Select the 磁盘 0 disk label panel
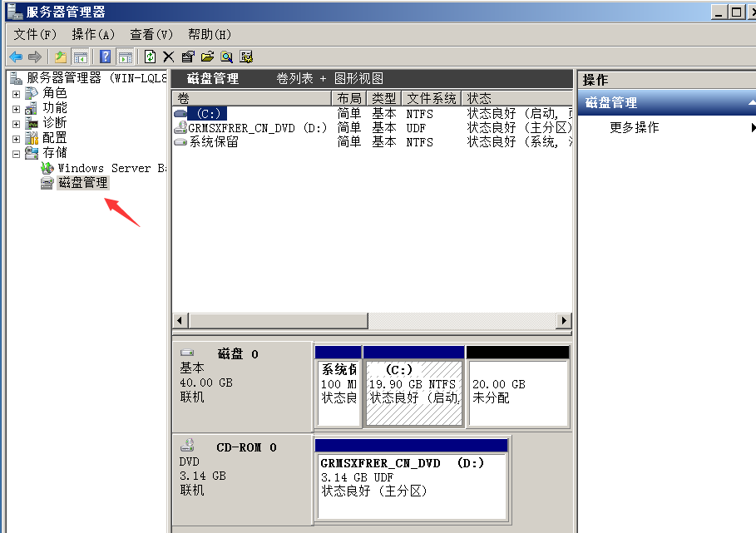Image resolution: width=756 pixels, height=533 pixels. click(x=242, y=387)
